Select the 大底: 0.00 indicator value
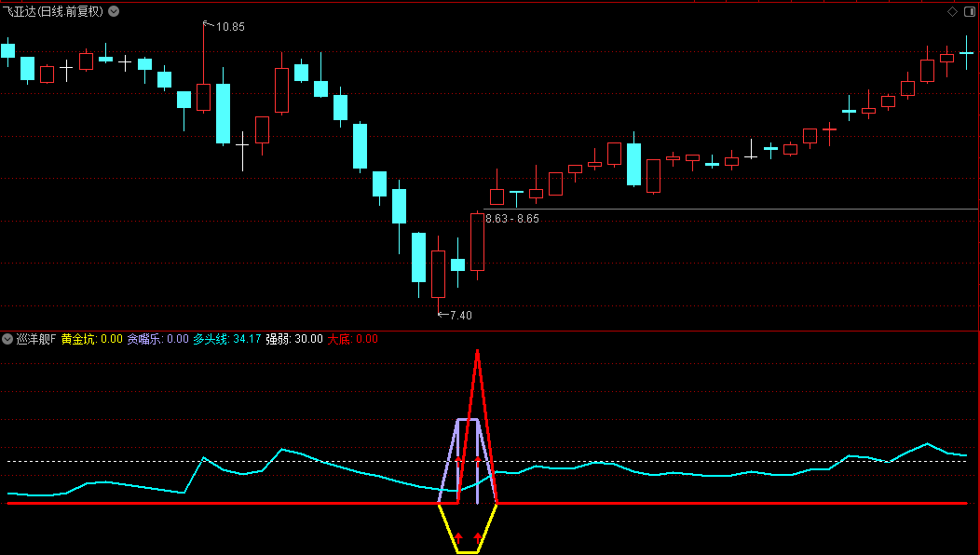The image size is (980, 555). click(352, 339)
